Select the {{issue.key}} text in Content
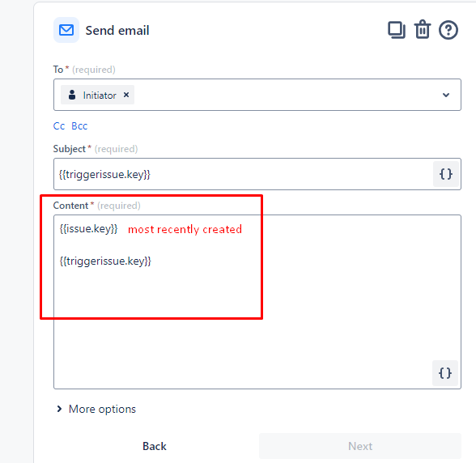The width and height of the screenshot is (476, 463). (x=88, y=228)
